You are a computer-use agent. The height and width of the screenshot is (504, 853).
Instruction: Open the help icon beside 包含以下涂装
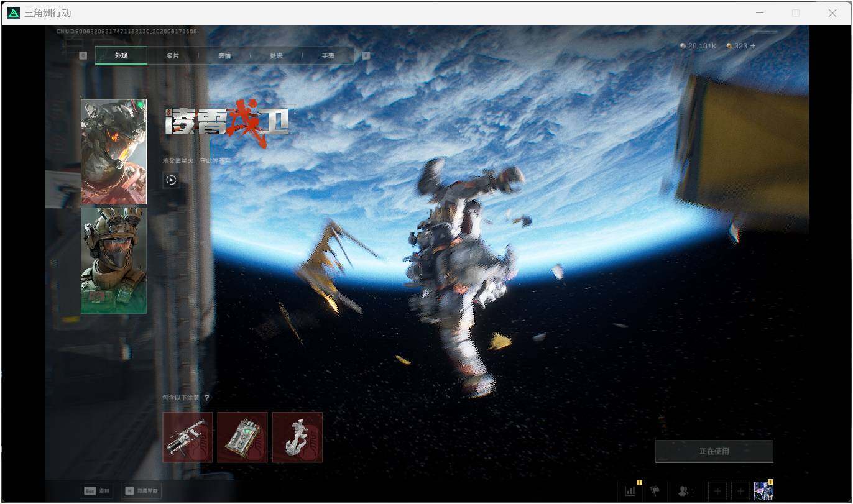point(207,398)
